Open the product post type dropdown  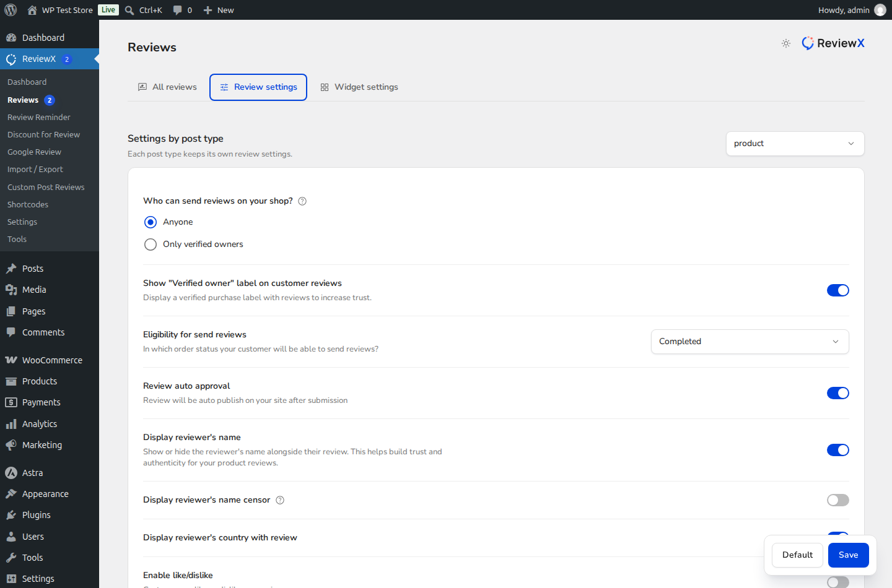[x=795, y=144]
